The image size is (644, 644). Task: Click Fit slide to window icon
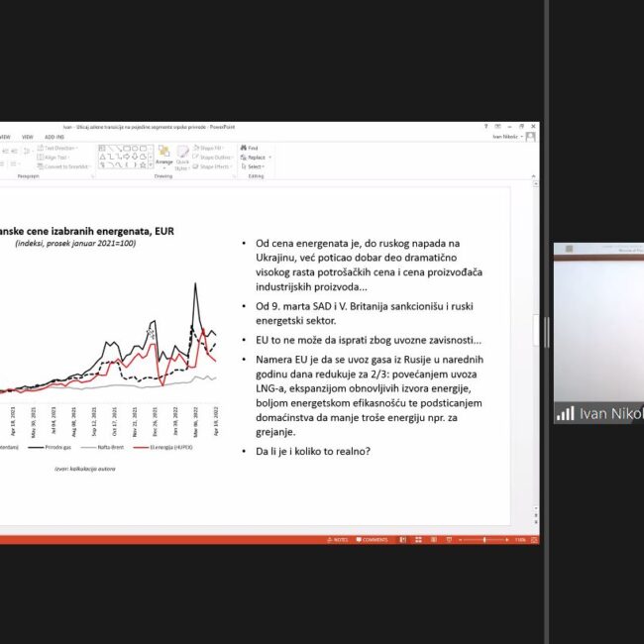point(533,540)
